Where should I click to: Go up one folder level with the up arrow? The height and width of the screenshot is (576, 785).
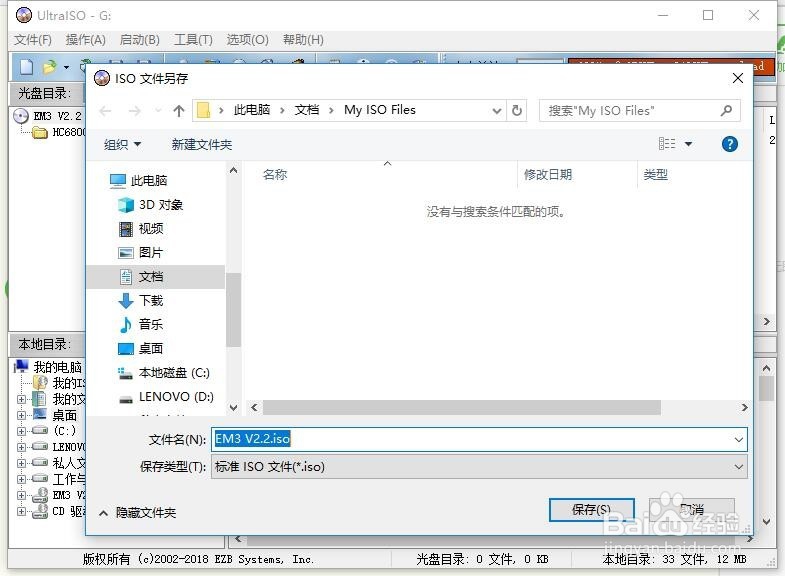[179, 111]
